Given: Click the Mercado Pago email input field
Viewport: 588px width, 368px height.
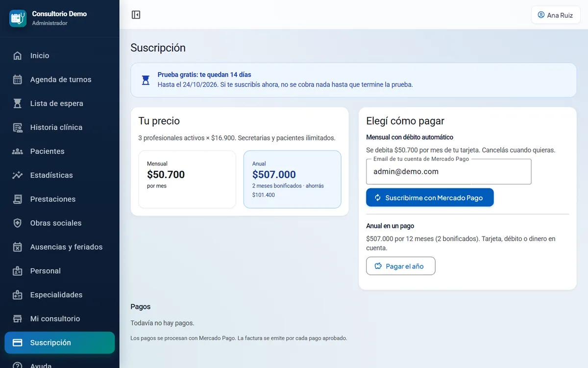Looking at the screenshot, I should point(449,172).
